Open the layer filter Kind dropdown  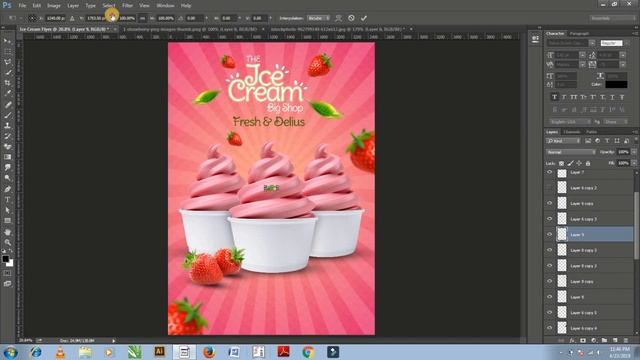[x=563, y=141]
